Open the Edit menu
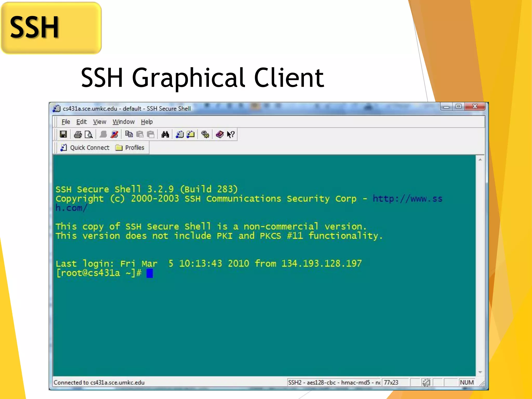 [81, 122]
